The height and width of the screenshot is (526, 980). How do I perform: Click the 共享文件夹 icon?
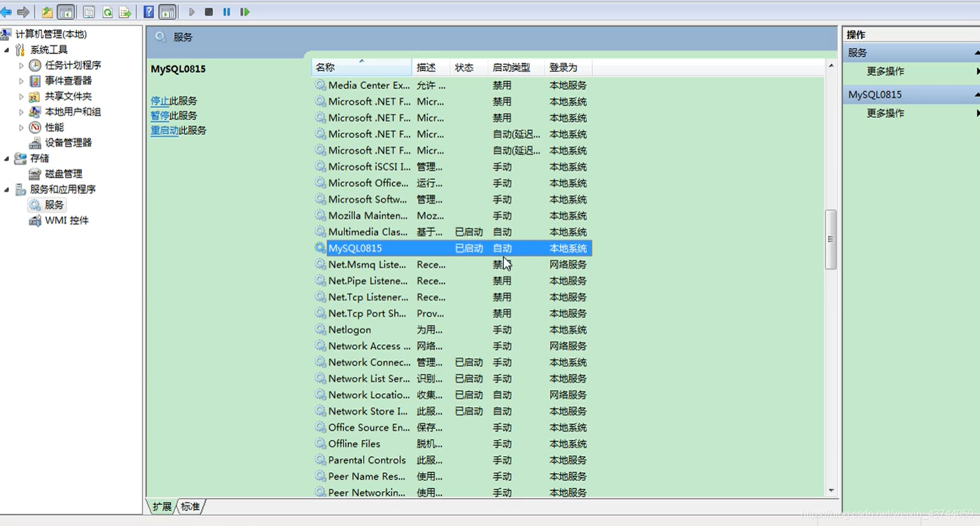click(35, 97)
